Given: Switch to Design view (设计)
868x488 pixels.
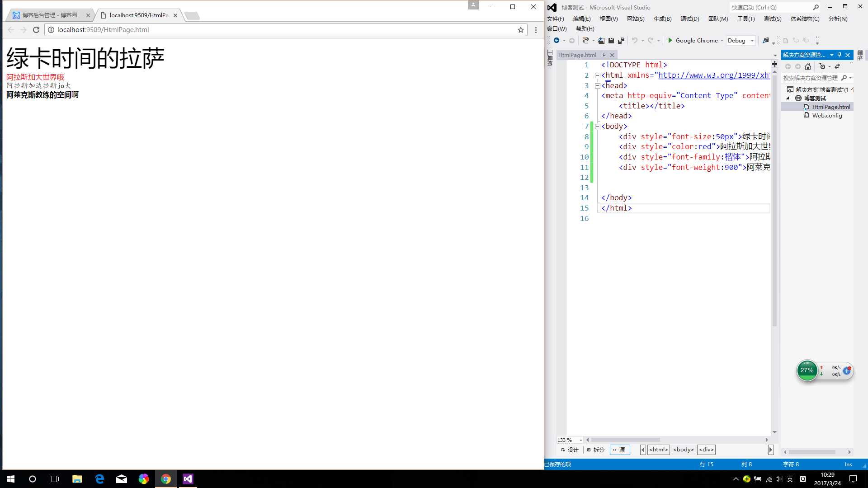Looking at the screenshot, I should click(x=570, y=450).
